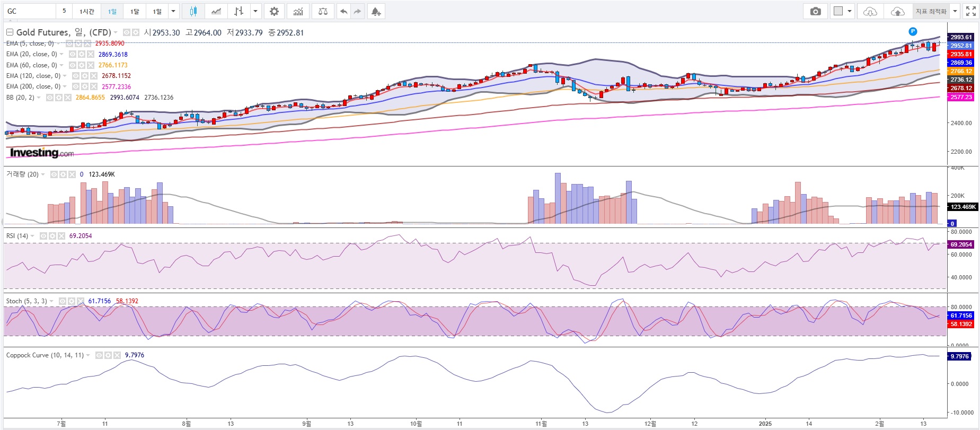Open the compare symbols scale icon
The height and width of the screenshot is (430, 980).
(323, 11)
